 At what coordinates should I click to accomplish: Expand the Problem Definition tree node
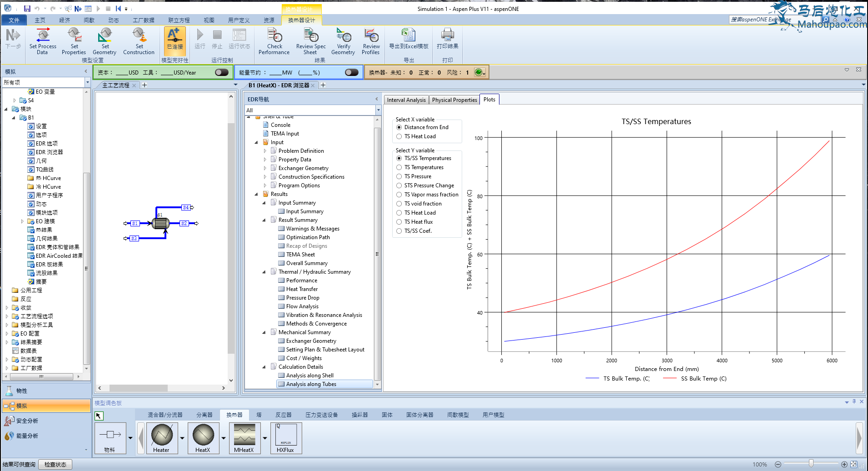pyautogui.click(x=265, y=151)
